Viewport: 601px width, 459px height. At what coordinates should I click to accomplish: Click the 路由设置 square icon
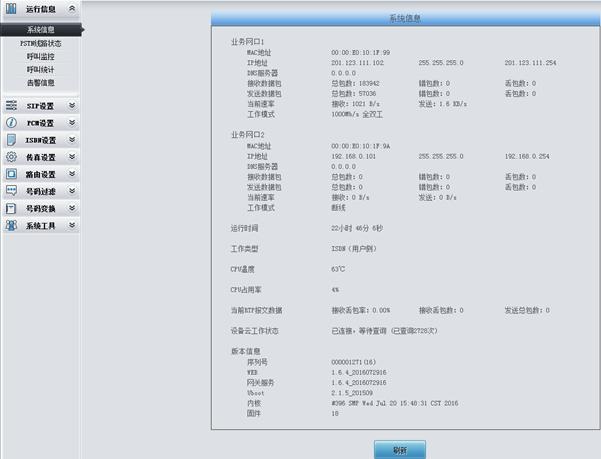(11, 174)
